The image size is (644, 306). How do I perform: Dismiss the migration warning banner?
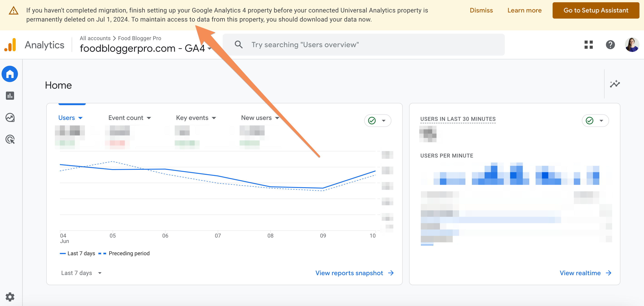pyautogui.click(x=481, y=10)
